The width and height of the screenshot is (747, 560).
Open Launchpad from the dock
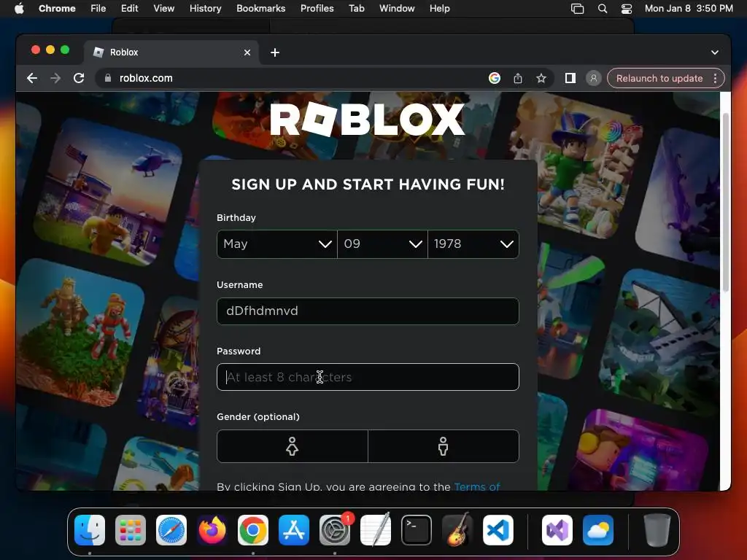click(x=130, y=530)
